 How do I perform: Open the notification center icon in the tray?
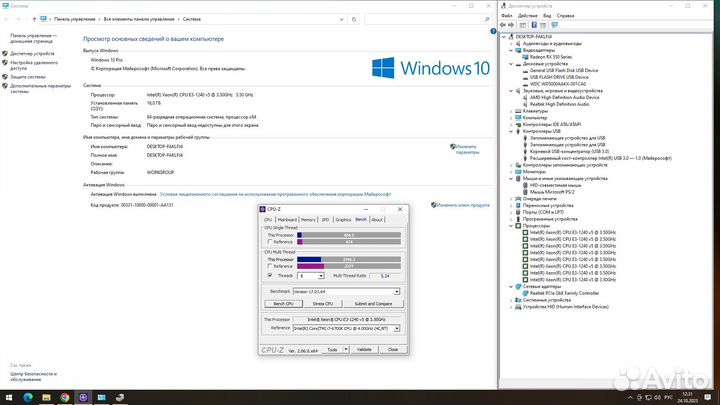708,397
